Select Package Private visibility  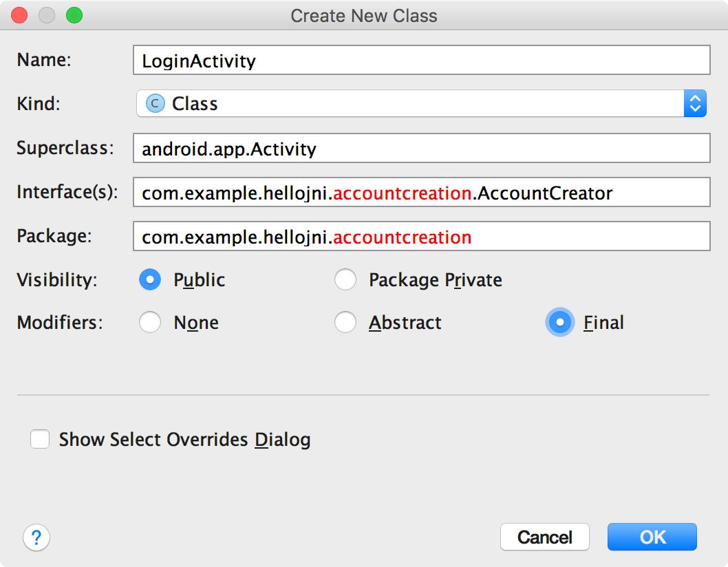[x=345, y=279]
